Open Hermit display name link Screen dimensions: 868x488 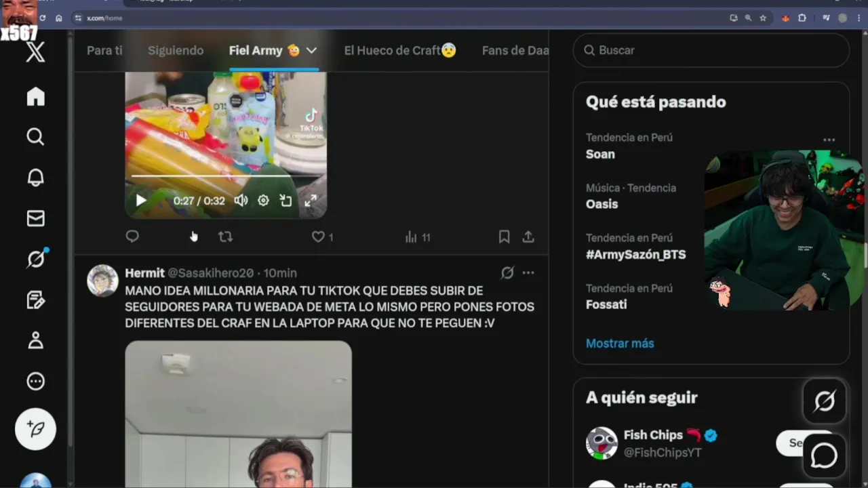tap(144, 273)
